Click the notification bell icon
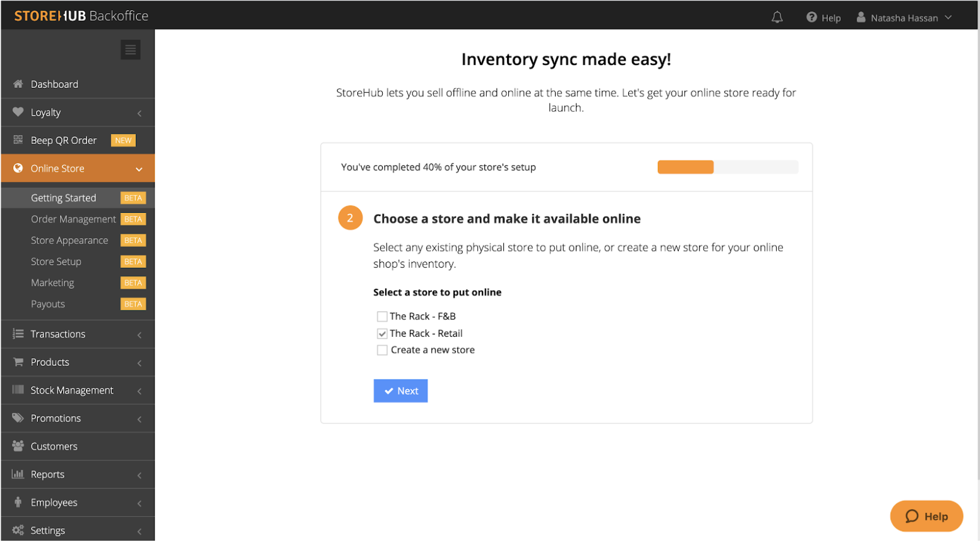Image resolution: width=980 pixels, height=542 pixels. [777, 18]
